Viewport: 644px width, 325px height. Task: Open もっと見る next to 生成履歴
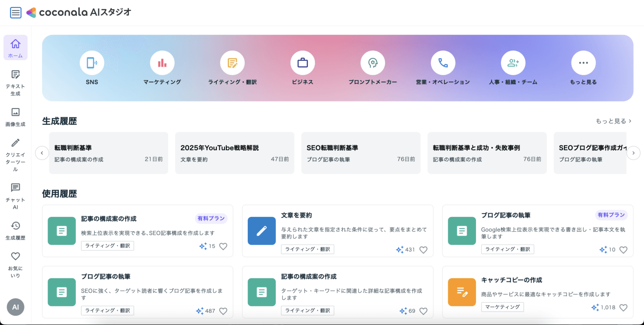(x=612, y=121)
